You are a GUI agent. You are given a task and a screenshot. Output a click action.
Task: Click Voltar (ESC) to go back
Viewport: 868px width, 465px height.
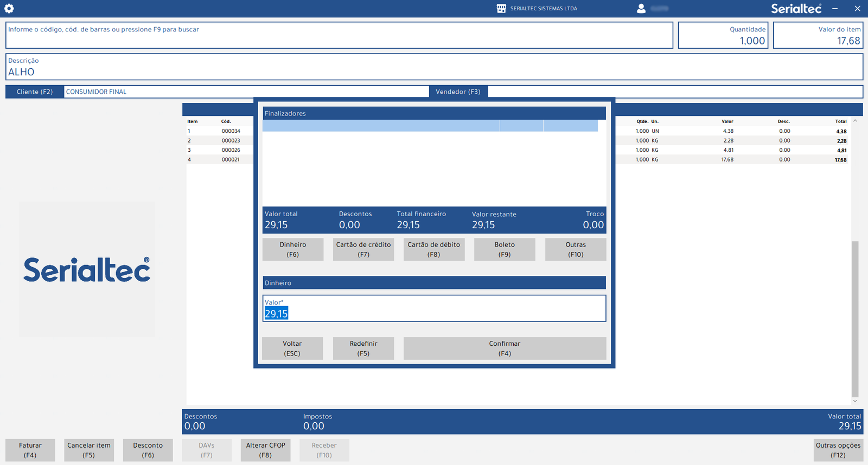tap(292, 348)
